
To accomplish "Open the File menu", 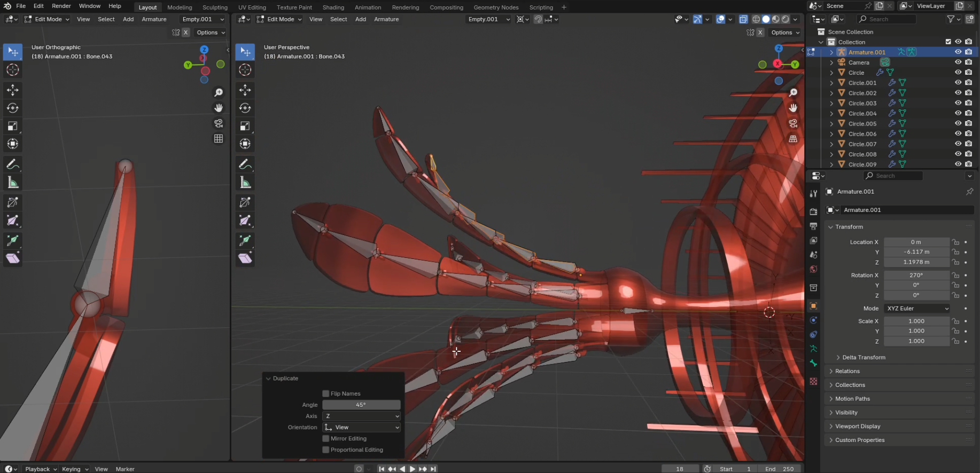I will tap(21, 6).
